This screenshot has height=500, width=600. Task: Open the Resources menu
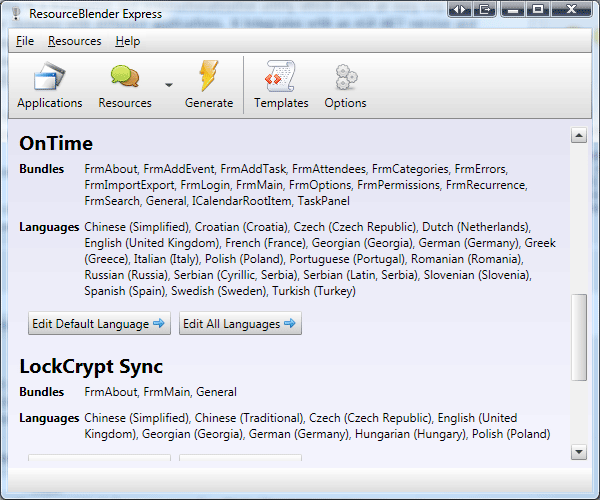pyautogui.click(x=75, y=41)
